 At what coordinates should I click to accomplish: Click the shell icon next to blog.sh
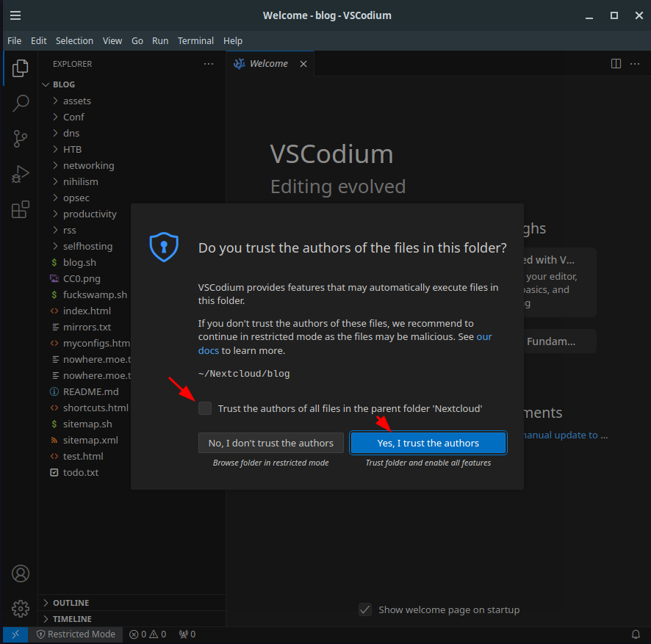[54, 263]
